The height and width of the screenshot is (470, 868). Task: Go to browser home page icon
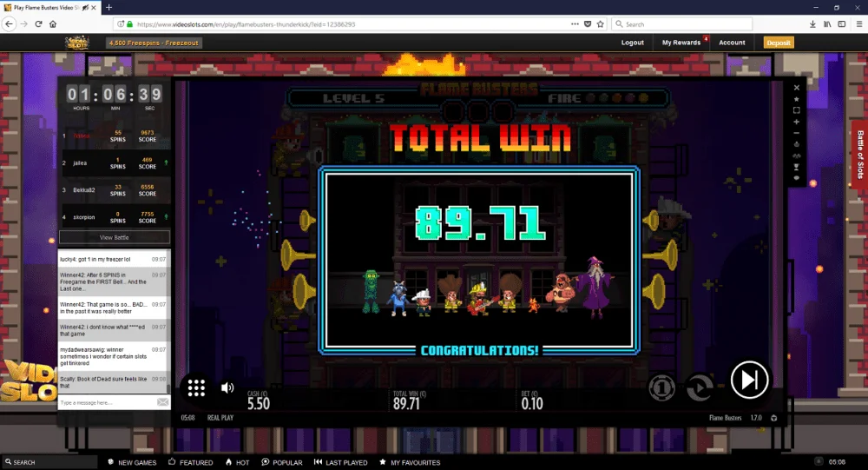click(53, 23)
